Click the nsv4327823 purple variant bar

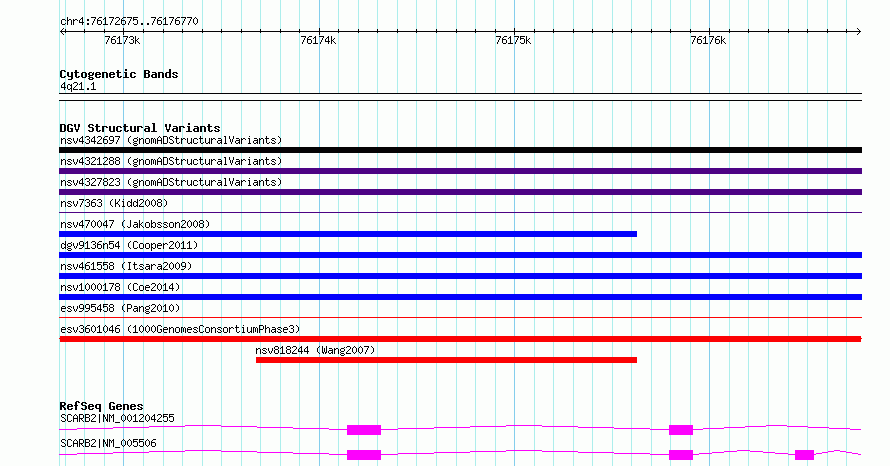pos(460,192)
